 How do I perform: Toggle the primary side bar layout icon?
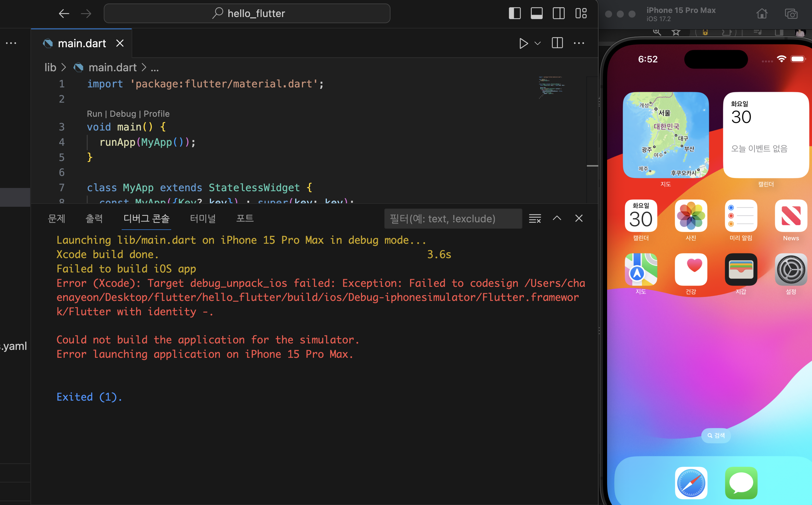(x=514, y=13)
